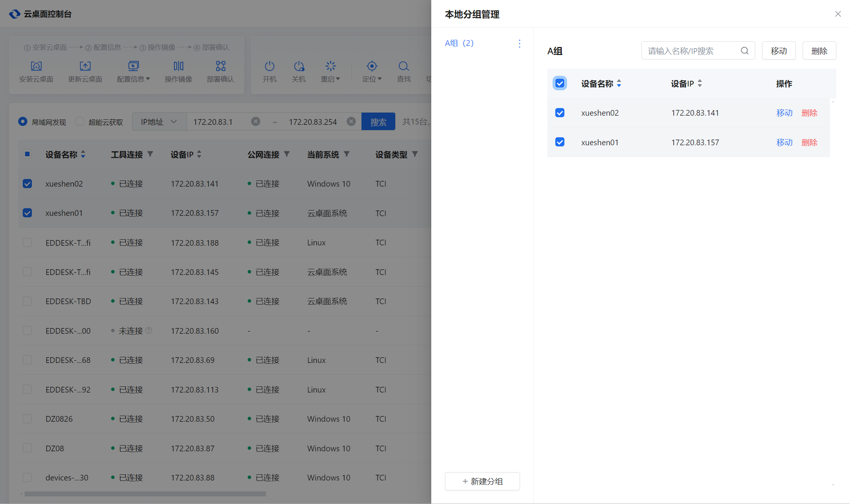
Task: Open the A组 three-dot options menu
Action: [x=520, y=44]
